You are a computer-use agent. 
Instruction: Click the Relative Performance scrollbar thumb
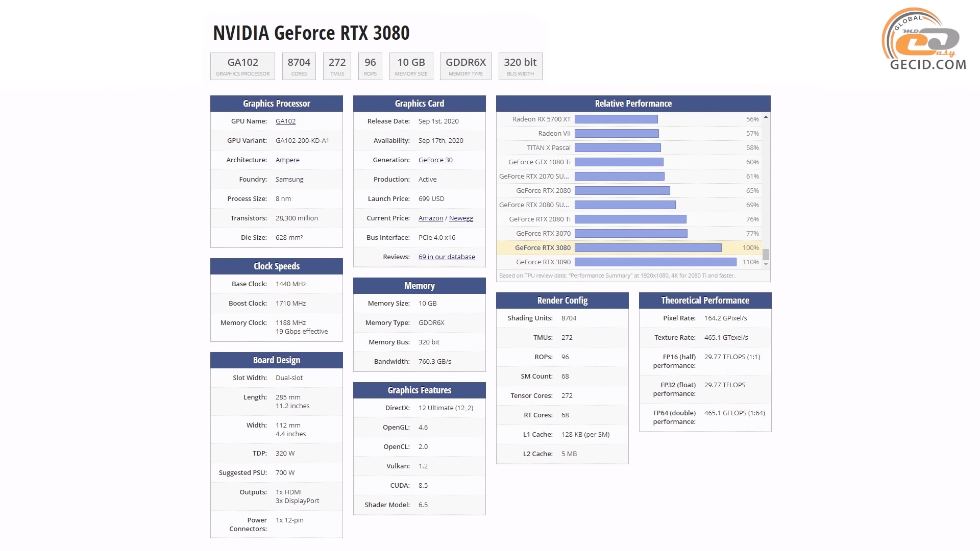[x=766, y=254]
